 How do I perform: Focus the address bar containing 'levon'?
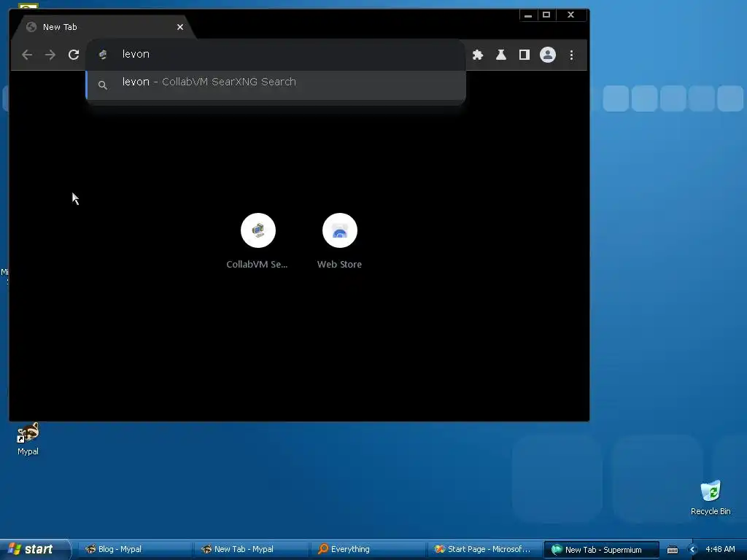275,54
